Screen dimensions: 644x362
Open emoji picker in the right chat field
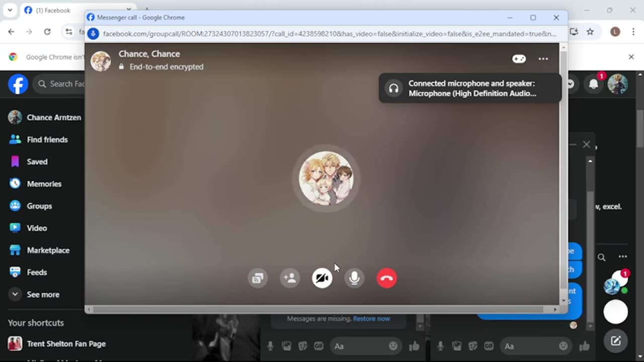[563, 346]
